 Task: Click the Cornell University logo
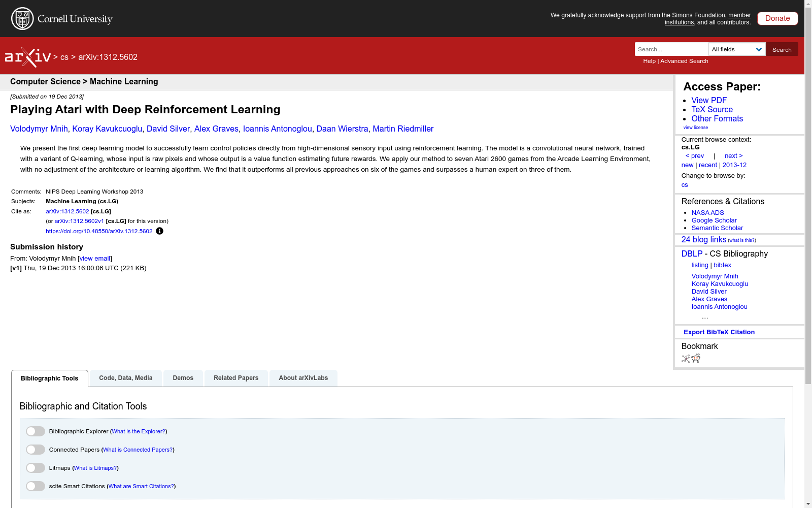pyautogui.click(x=62, y=19)
